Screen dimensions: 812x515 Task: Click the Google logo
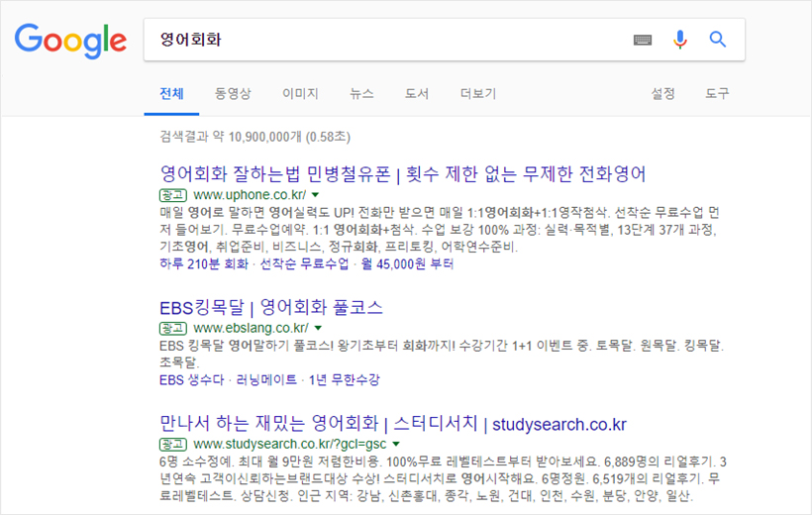[x=70, y=41]
